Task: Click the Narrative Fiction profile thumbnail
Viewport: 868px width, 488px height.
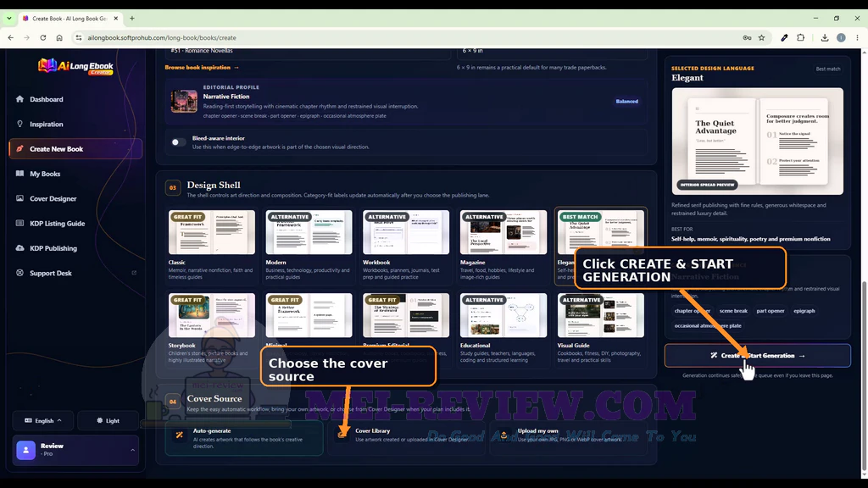Action: [184, 102]
